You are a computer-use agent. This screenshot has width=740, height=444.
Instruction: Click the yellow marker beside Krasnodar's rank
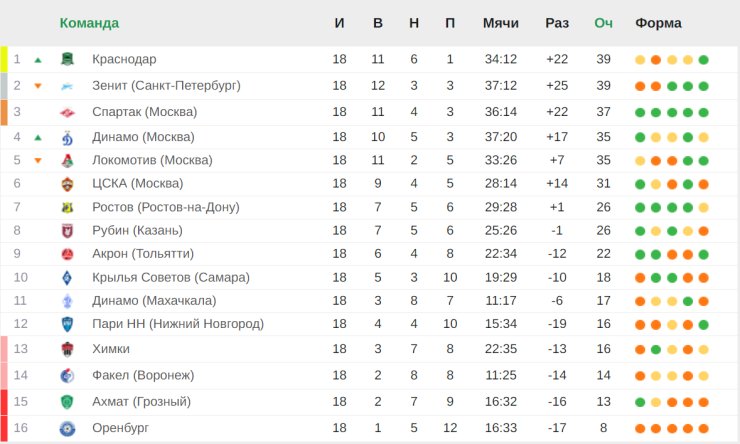tap(4, 60)
